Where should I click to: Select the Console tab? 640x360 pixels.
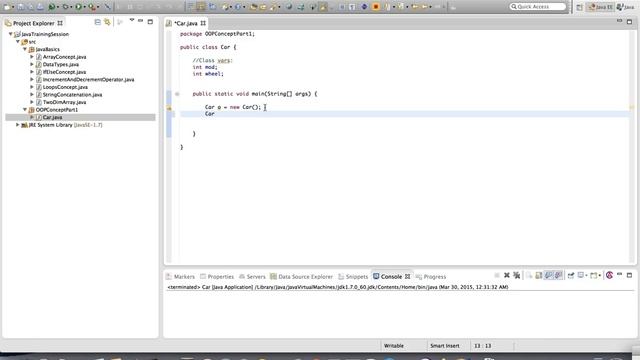pyautogui.click(x=391, y=276)
